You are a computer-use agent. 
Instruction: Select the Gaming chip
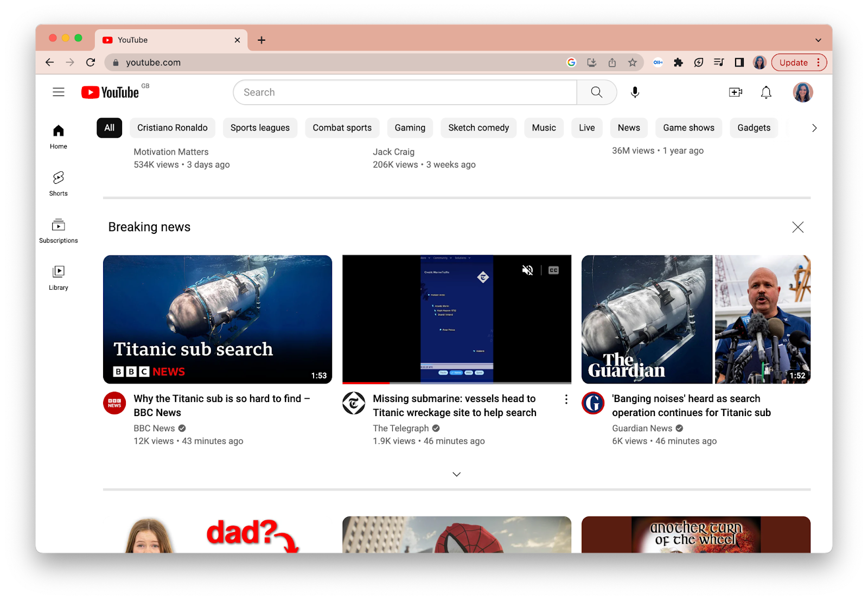click(410, 128)
